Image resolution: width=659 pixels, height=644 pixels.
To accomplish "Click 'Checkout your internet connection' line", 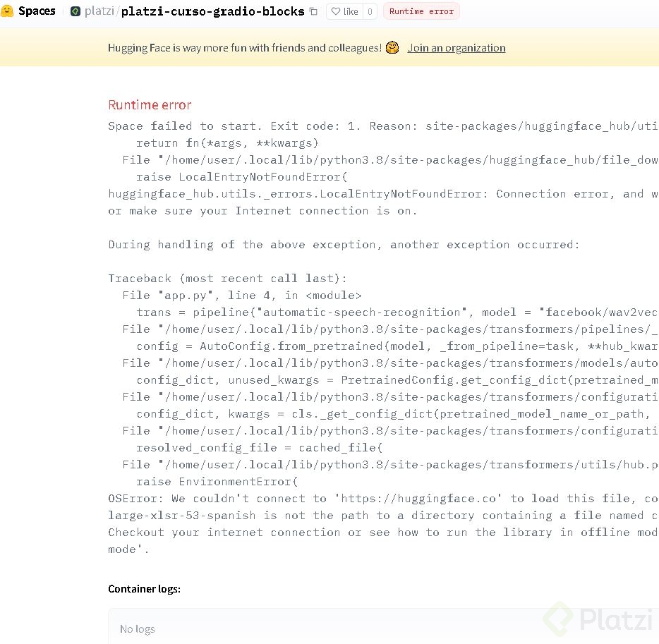I will click(x=383, y=533).
